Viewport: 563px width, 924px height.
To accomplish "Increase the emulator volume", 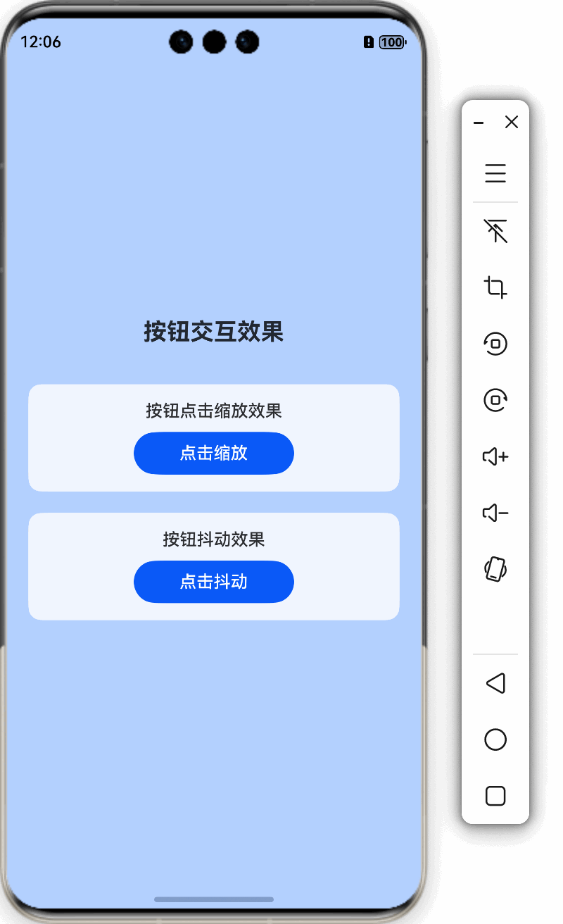I will pyautogui.click(x=495, y=456).
